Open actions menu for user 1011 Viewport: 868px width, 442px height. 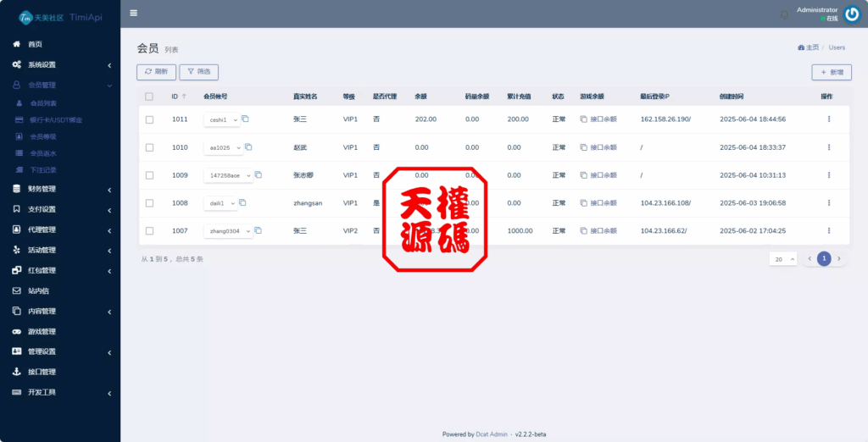coord(829,119)
